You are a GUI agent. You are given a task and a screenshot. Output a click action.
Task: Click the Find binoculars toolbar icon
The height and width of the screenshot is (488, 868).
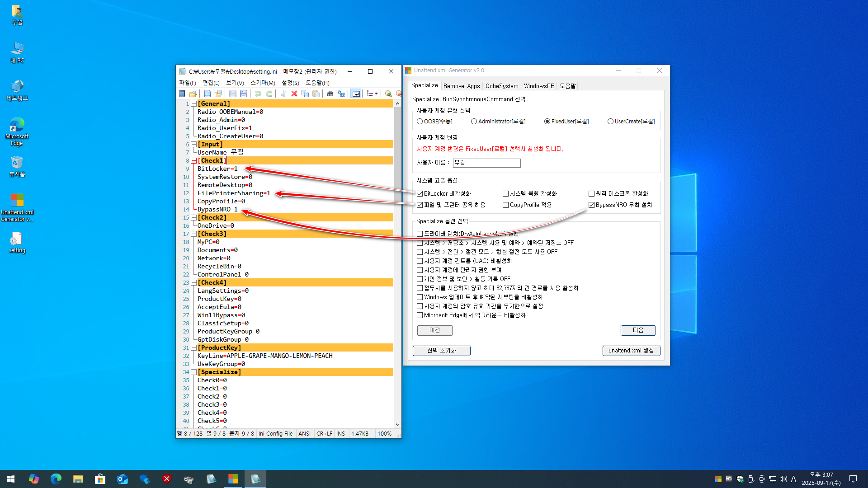(330, 94)
